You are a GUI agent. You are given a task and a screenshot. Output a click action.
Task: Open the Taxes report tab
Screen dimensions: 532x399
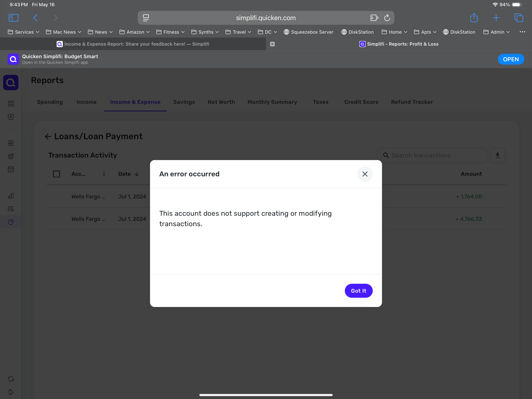click(321, 102)
